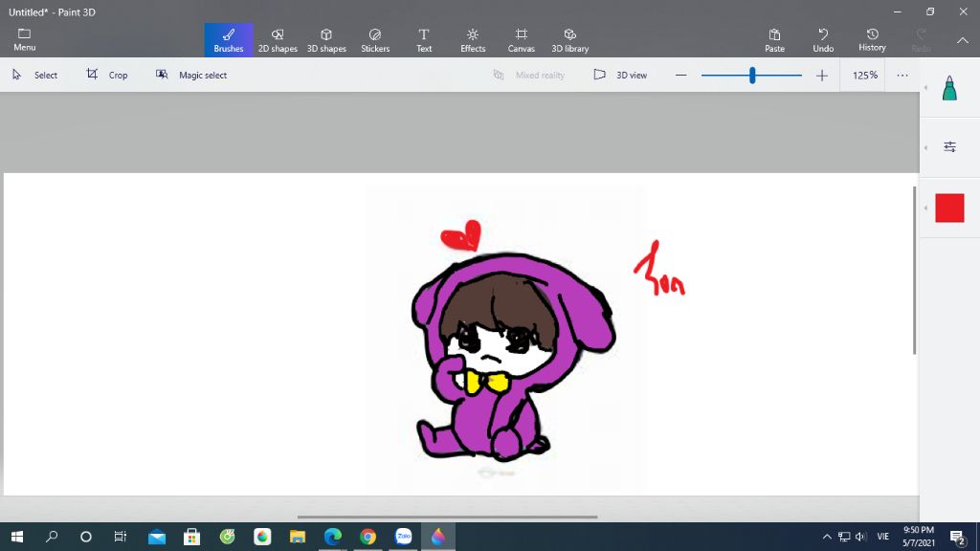Zoom in with the plus button
The width and height of the screenshot is (980, 551).
[x=822, y=75]
